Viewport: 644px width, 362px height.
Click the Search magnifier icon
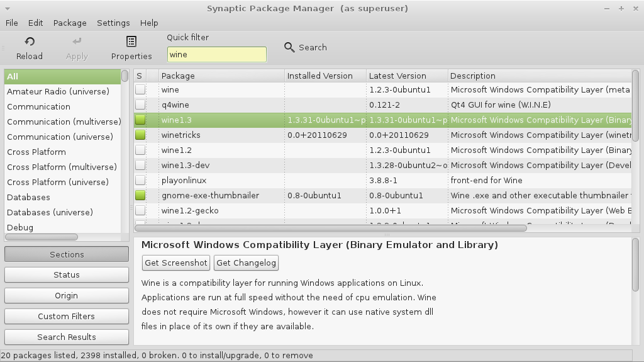click(x=289, y=48)
